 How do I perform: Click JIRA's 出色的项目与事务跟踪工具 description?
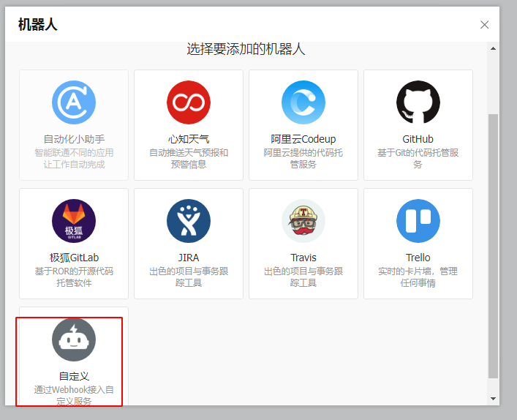coord(189,277)
